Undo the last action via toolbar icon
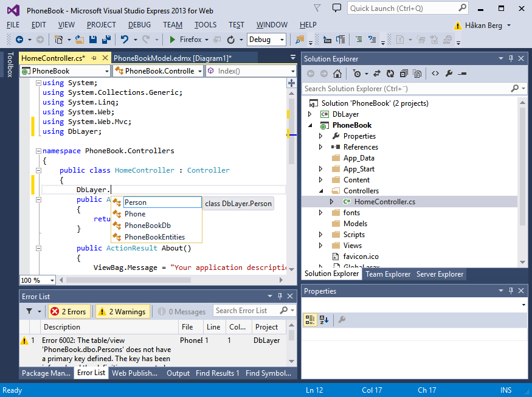532x397 pixels. pos(125,40)
